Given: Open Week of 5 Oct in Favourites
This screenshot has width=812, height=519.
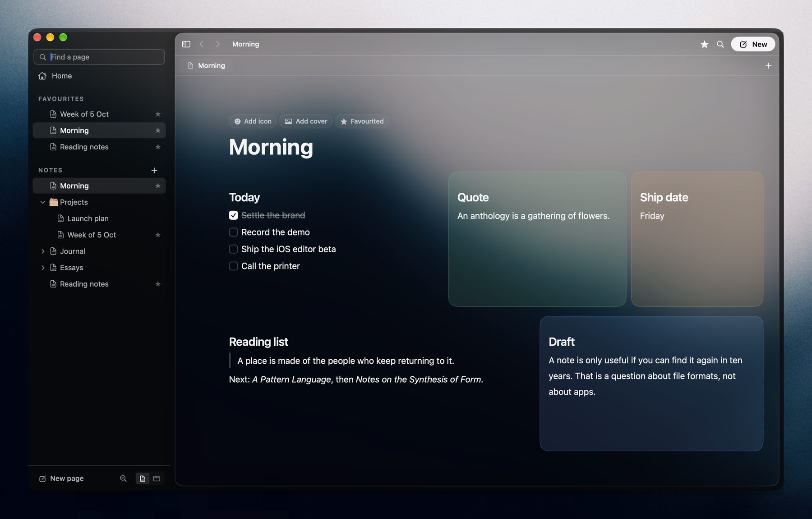Looking at the screenshot, I should [99, 114].
